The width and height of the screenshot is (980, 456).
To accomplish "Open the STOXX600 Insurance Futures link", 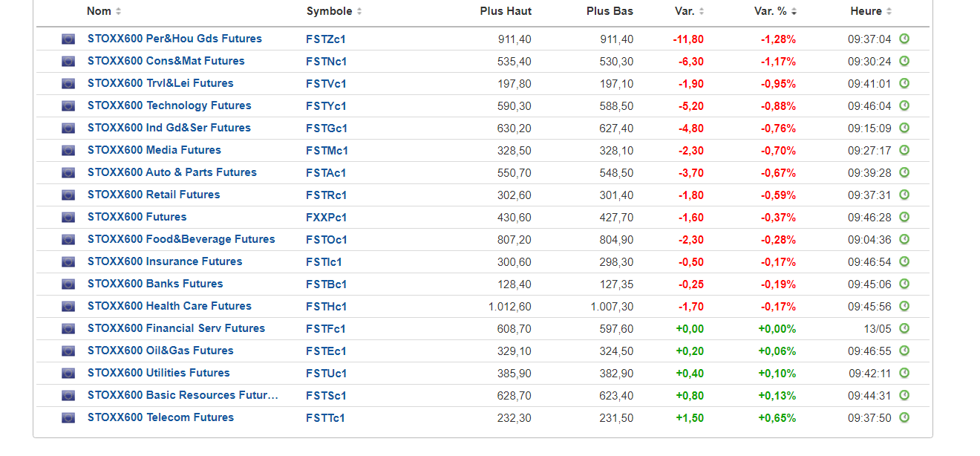I will tap(165, 261).
